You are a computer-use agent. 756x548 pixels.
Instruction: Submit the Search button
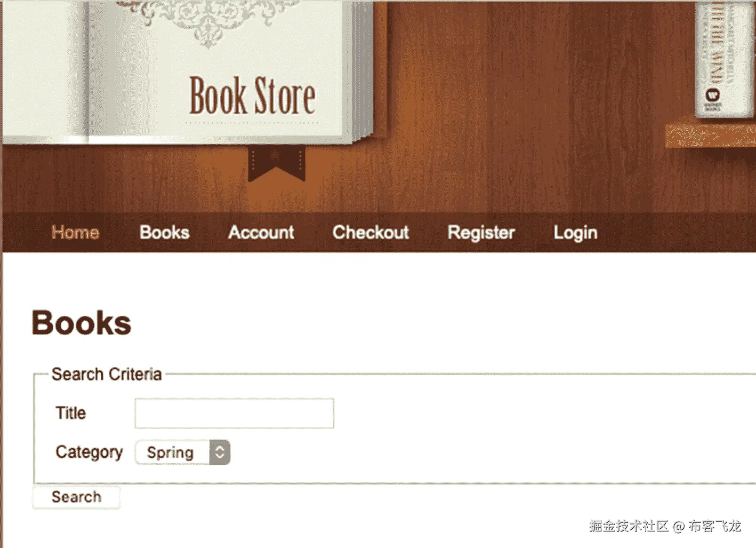(x=76, y=497)
